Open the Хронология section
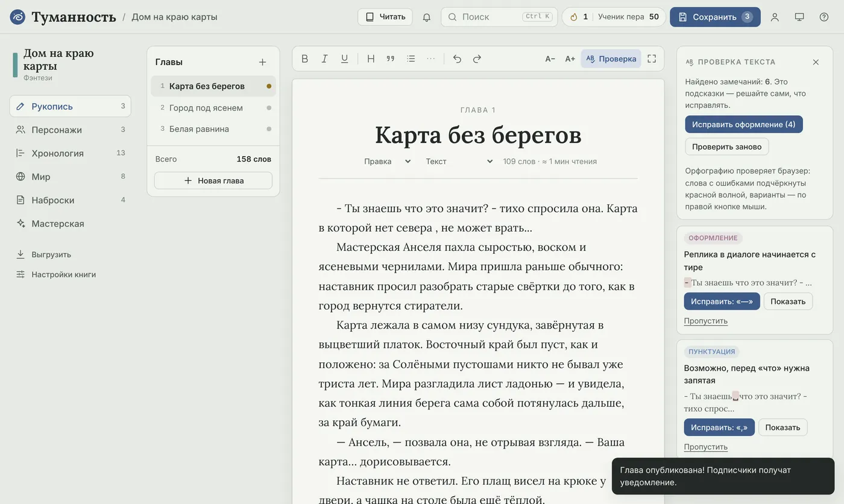 point(71,153)
